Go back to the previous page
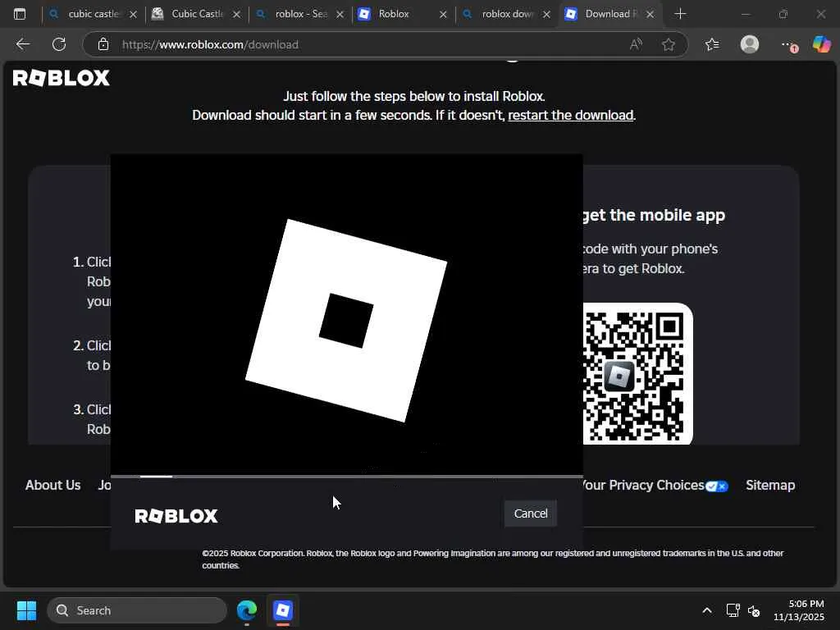This screenshot has width=840, height=630. (22, 44)
